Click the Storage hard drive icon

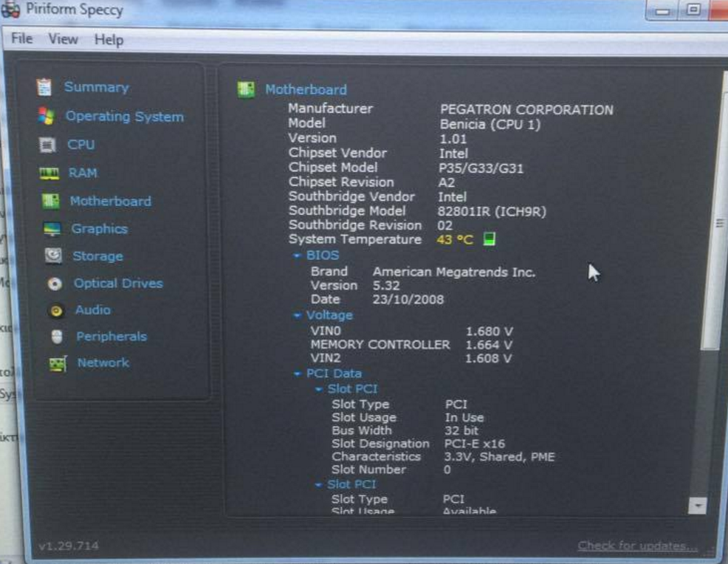[x=53, y=255]
